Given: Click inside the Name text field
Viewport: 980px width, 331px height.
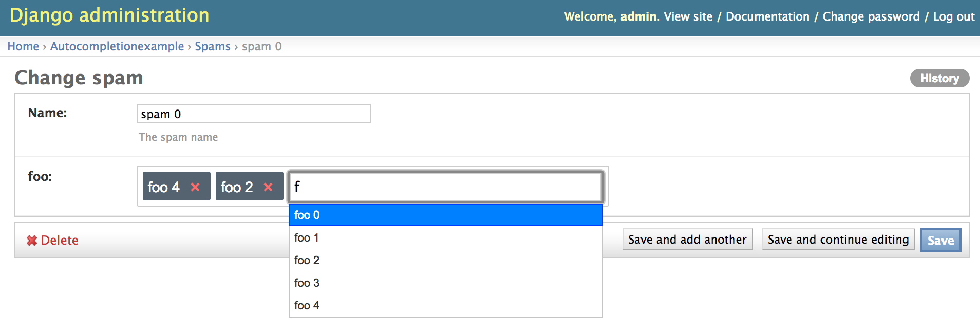Looking at the screenshot, I should click(253, 114).
